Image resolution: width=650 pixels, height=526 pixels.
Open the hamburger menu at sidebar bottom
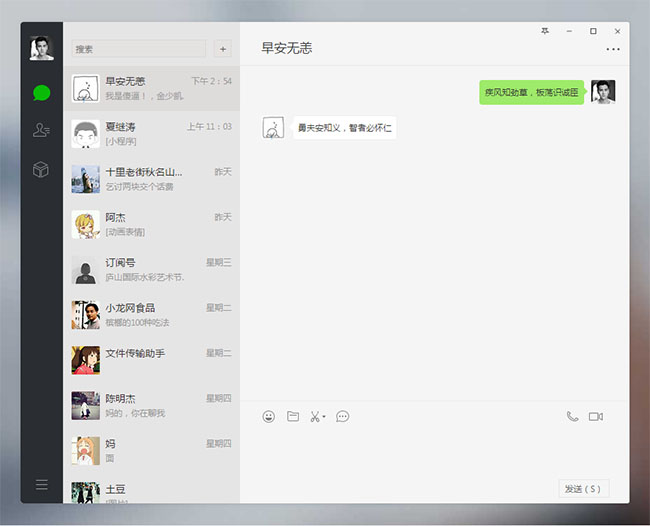point(41,485)
